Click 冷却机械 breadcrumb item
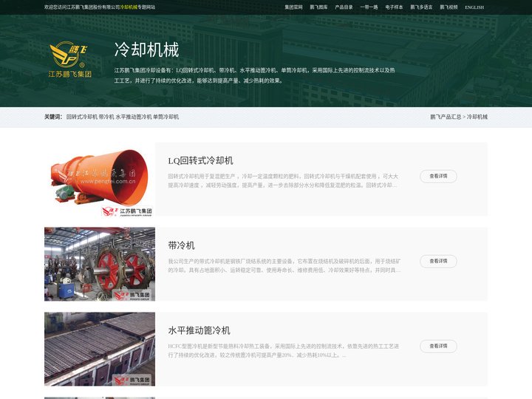 click(x=477, y=117)
